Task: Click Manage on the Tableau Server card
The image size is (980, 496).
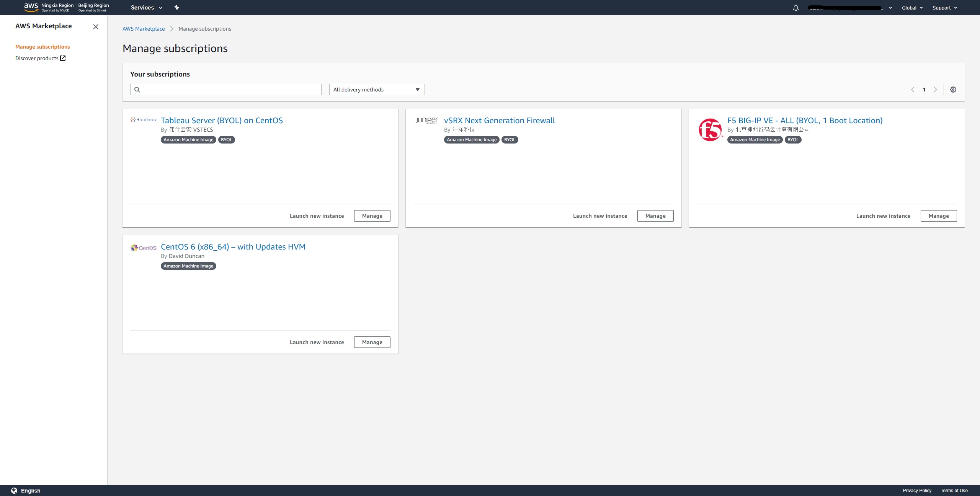Action: (x=372, y=216)
